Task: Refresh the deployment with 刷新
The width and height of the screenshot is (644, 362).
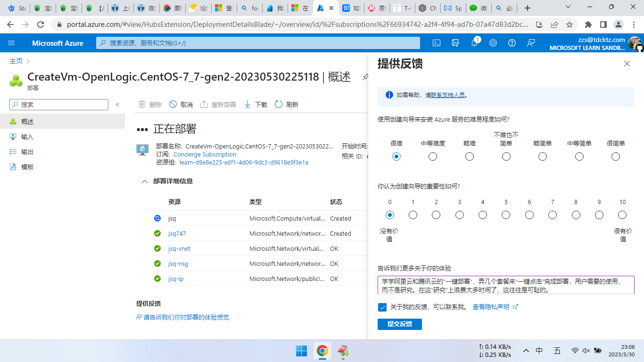Action: pos(287,105)
